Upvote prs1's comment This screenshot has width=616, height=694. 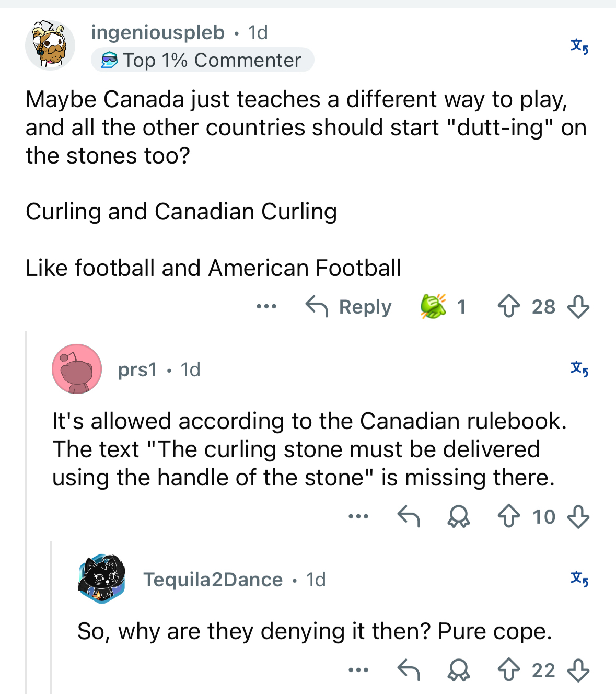(x=508, y=517)
